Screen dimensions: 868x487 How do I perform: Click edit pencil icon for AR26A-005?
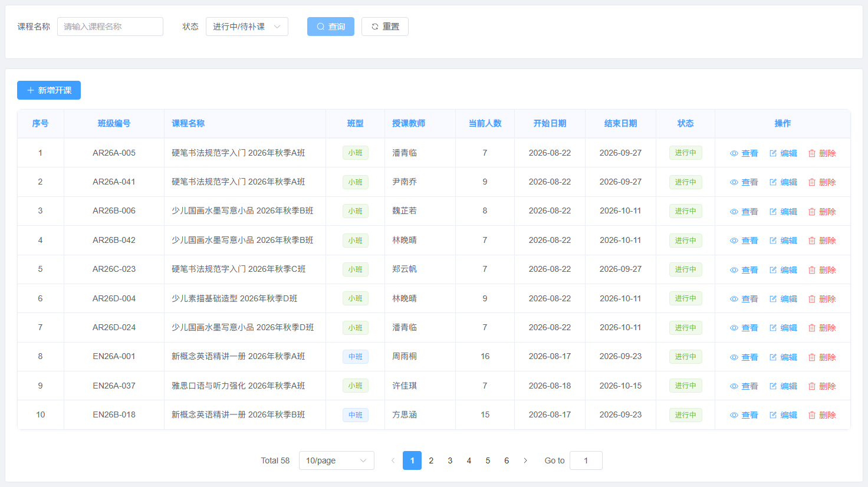(773, 153)
